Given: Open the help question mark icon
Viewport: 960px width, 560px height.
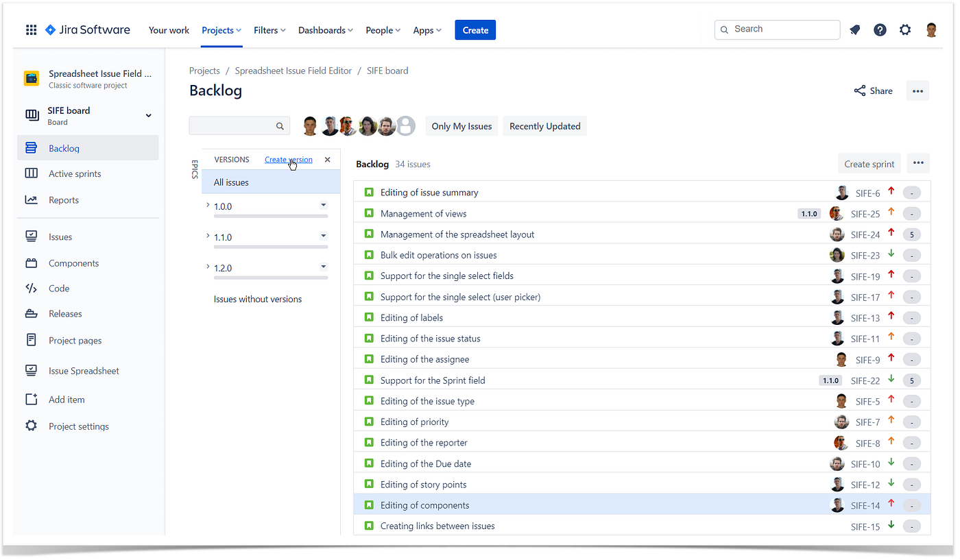Looking at the screenshot, I should (x=880, y=30).
